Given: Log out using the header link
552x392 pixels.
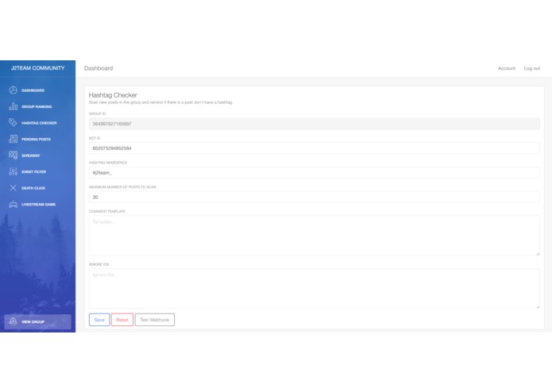Looking at the screenshot, I should 531,68.
